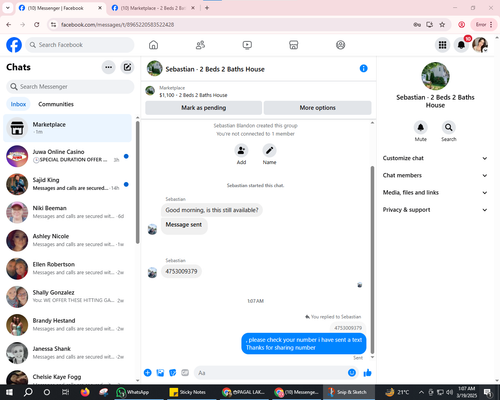The image size is (500, 400).
Task: Expand Chat members section
Action: tap(435, 175)
